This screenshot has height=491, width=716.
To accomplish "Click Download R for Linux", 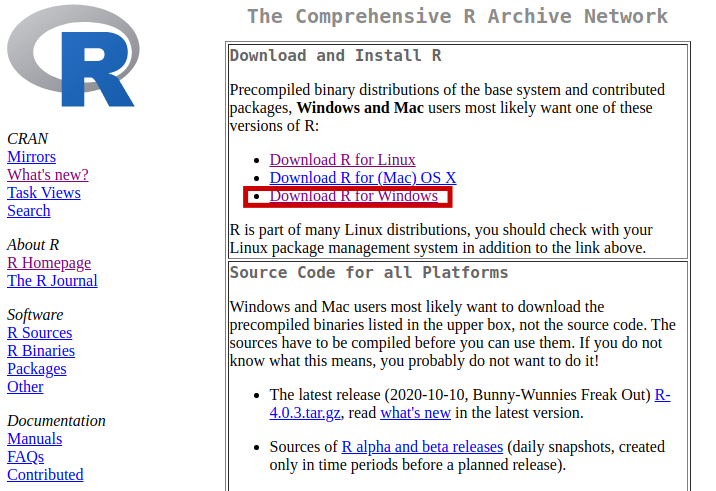I will [342, 160].
